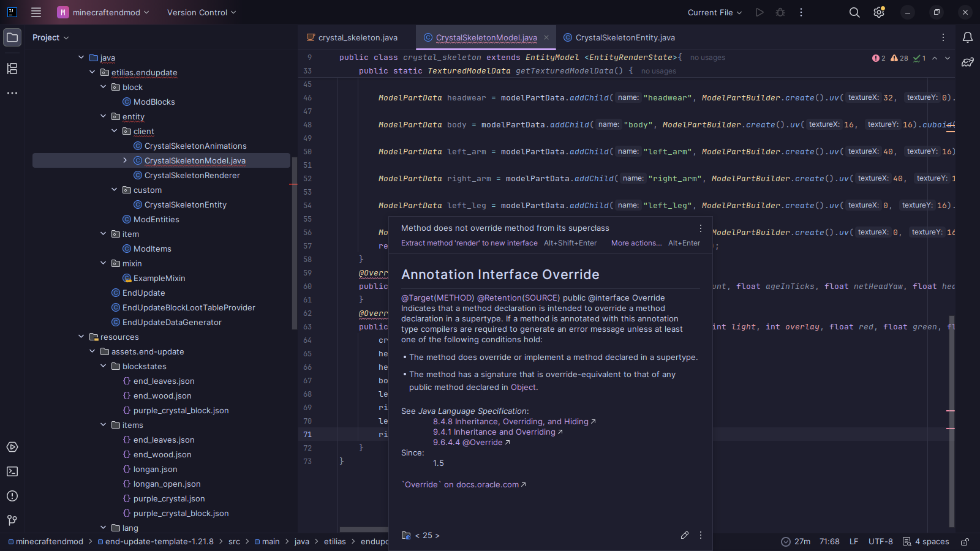Switch to the CrystalSkeletonEntity.java tab
980x551 pixels.
pyautogui.click(x=625, y=37)
